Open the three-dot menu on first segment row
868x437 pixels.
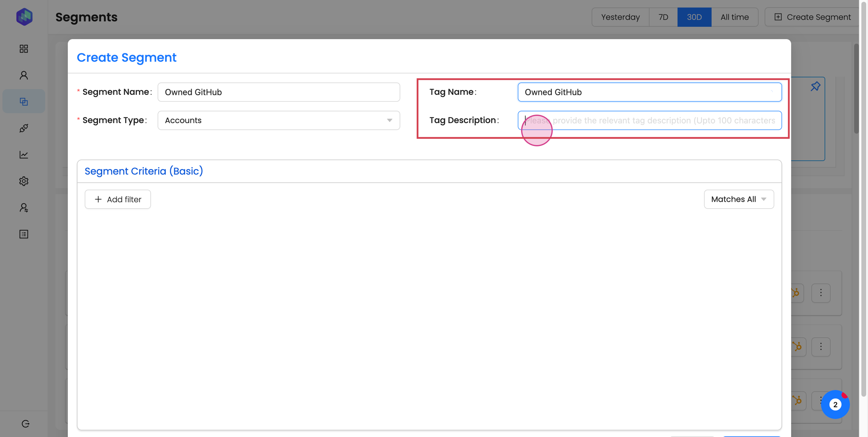click(821, 293)
